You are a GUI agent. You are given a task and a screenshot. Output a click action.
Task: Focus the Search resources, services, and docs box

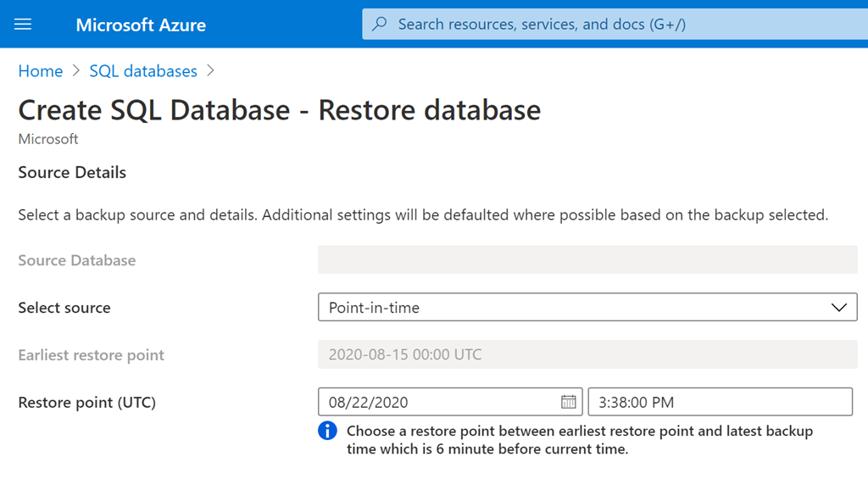pos(615,24)
